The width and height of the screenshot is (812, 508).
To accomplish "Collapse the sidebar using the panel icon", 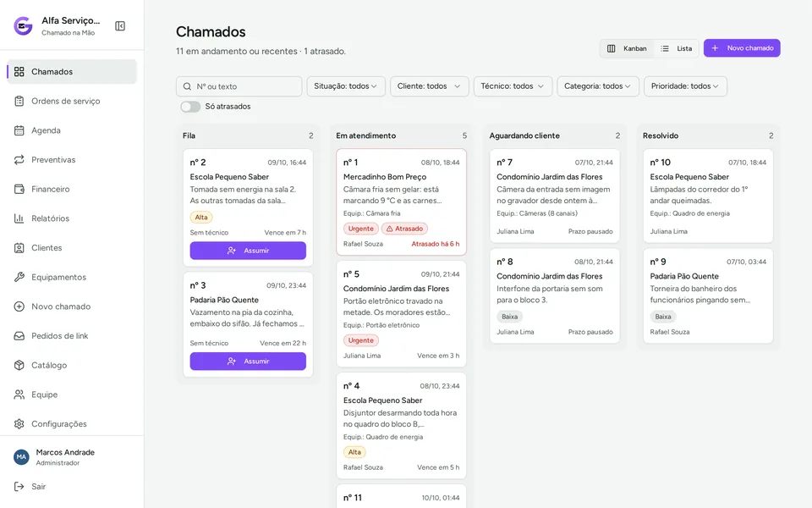I will (120, 26).
